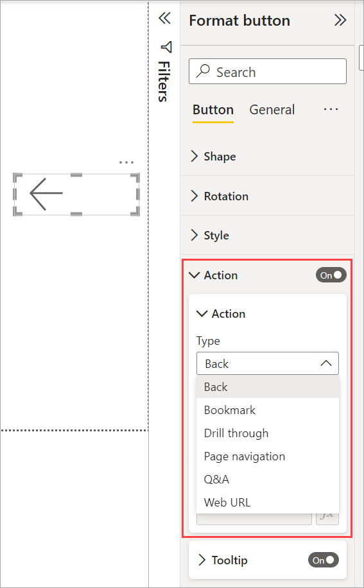Choose Page navigation from the Type list
The height and width of the screenshot is (588, 364).
click(x=268, y=456)
